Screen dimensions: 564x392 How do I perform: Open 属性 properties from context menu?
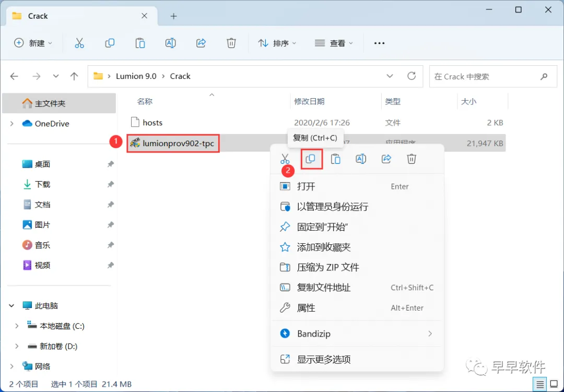coord(357,308)
